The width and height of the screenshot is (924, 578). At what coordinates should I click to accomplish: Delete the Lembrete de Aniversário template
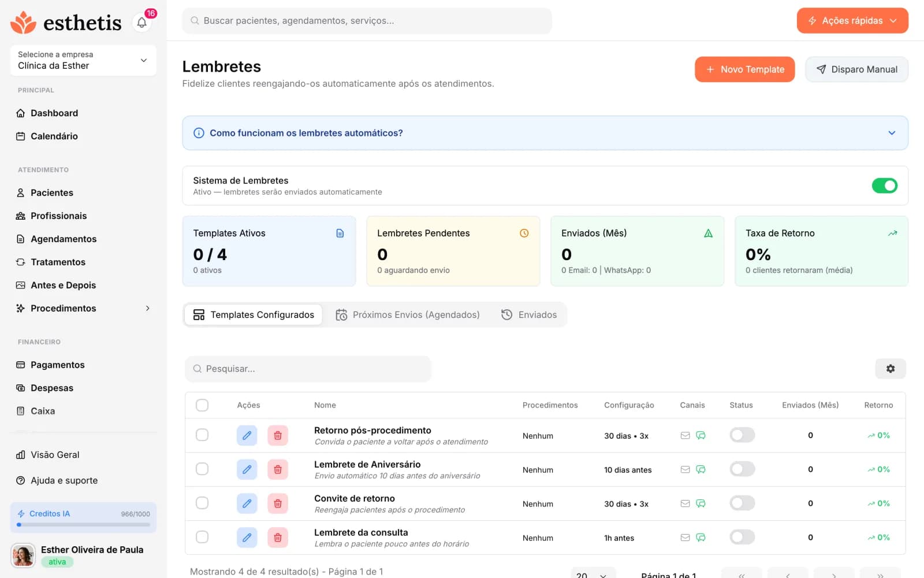[278, 469]
